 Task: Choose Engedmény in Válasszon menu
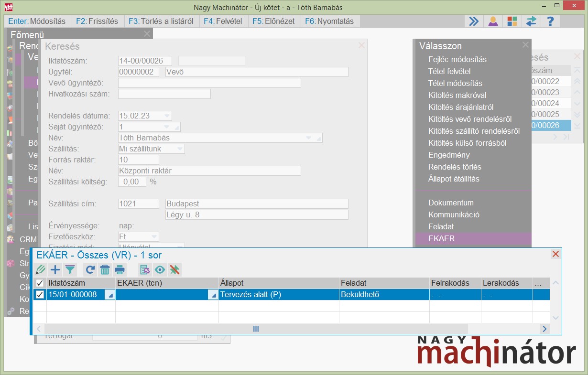[449, 155]
